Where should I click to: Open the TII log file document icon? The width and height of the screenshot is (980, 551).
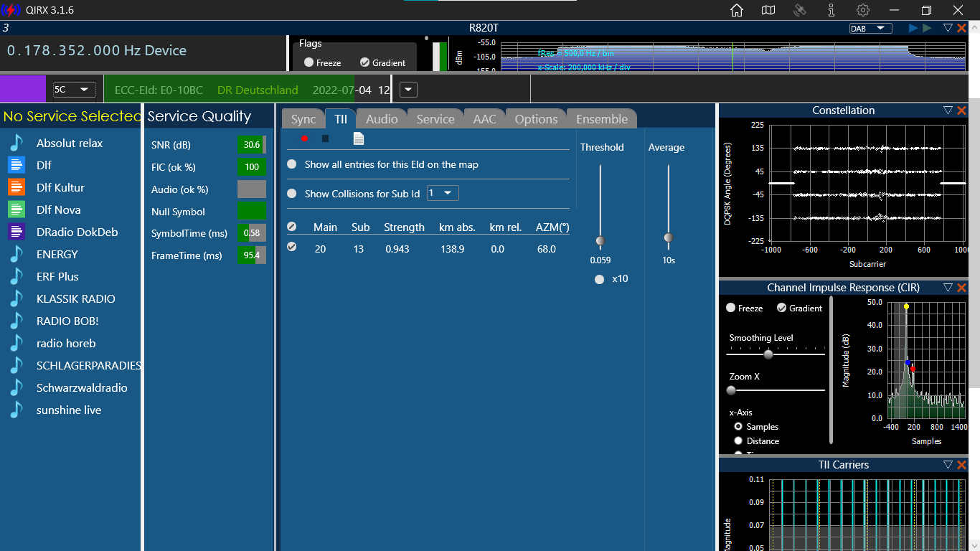[x=359, y=138]
